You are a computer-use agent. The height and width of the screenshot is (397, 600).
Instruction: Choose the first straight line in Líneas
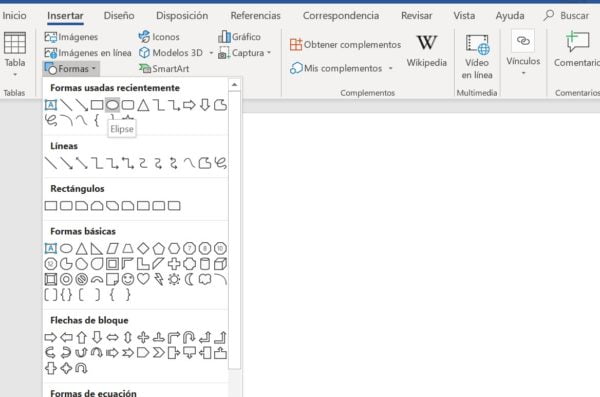(x=51, y=163)
